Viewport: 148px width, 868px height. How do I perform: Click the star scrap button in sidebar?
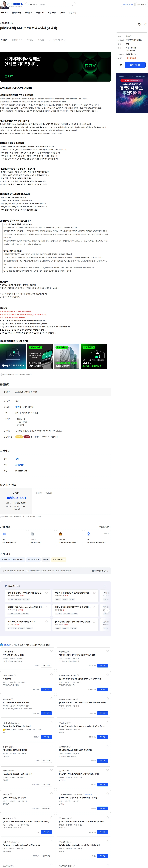[121, 65]
